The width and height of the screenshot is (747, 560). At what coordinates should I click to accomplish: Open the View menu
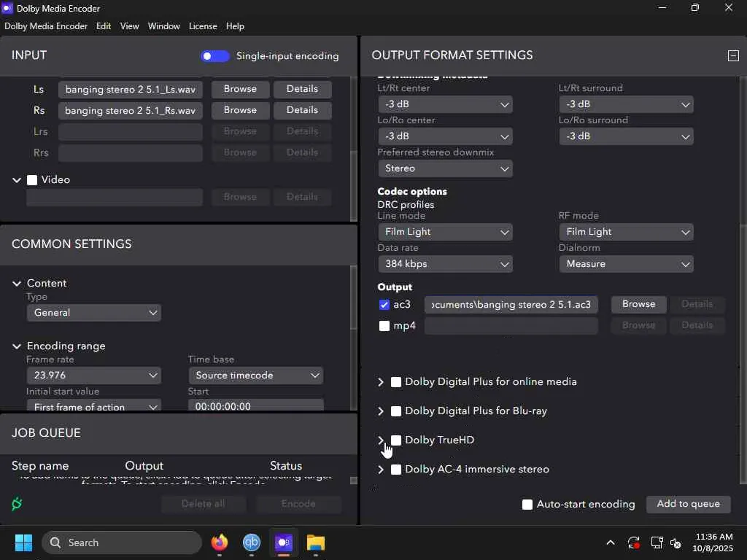click(130, 26)
